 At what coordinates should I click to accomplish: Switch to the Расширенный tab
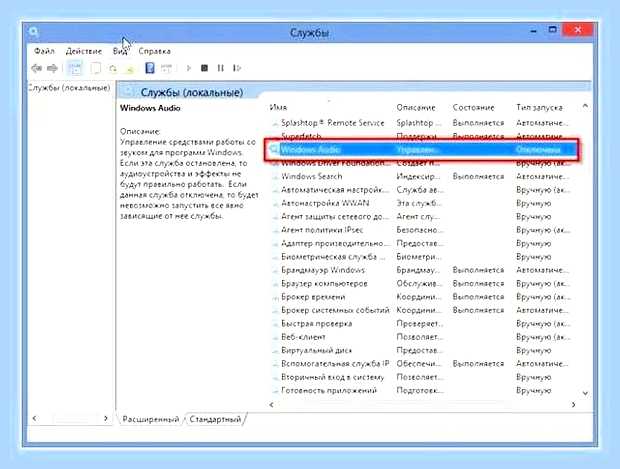(x=151, y=419)
